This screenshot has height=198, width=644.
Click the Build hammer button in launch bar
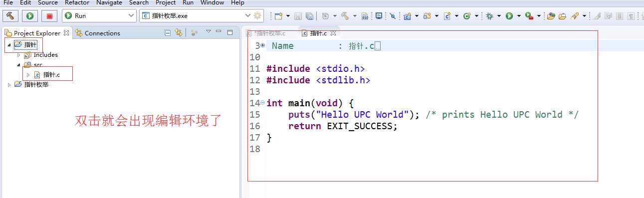pyautogui.click(x=10, y=15)
